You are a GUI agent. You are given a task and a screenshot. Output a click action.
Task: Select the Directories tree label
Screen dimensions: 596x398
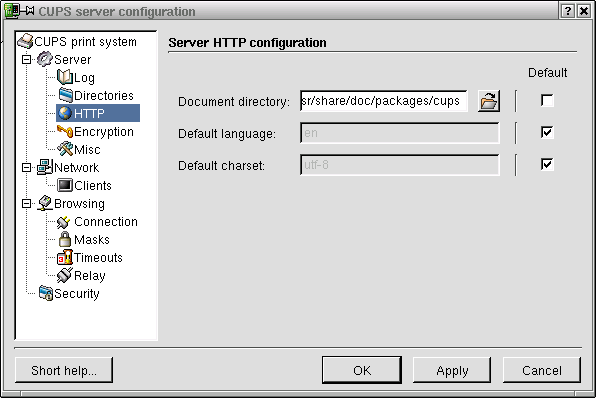click(104, 95)
